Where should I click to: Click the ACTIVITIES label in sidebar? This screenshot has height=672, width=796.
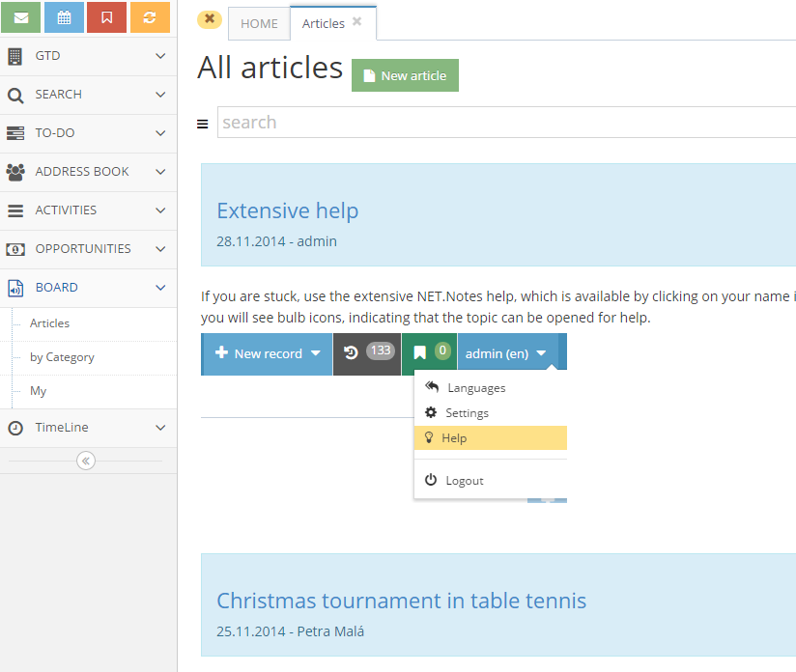(66, 210)
